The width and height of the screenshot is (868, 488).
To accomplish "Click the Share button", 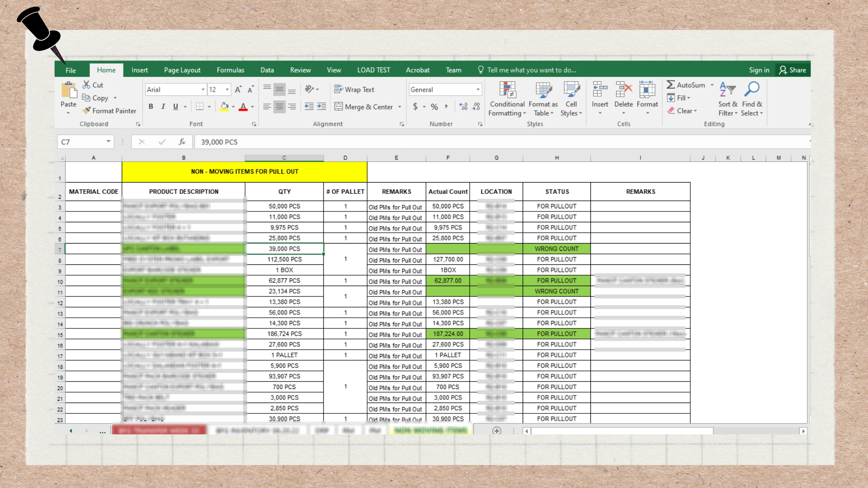I will (793, 70).
